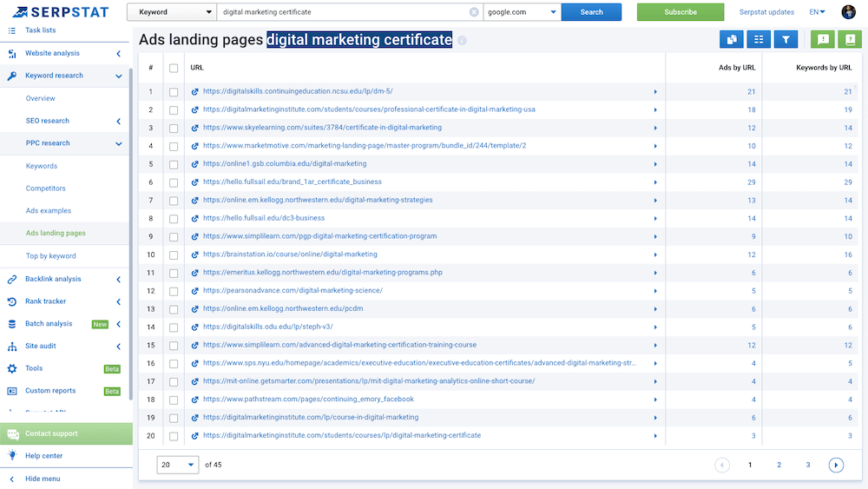
Task: Open external link icon for columbia.edu row
Action: pos(194,164)
